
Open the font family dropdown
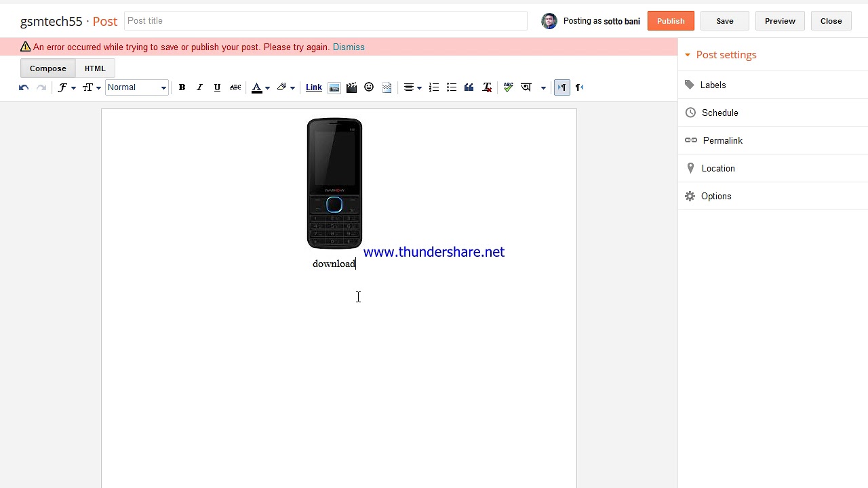coord(66,87)
